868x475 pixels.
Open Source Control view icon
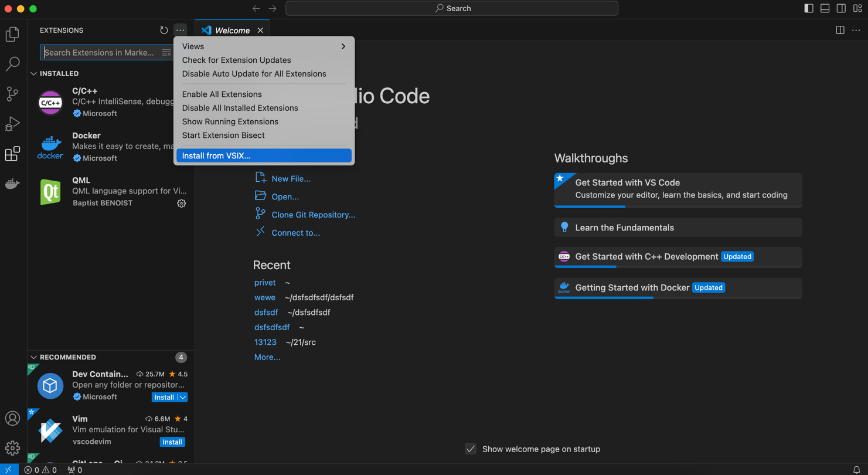tap(12, 94)
